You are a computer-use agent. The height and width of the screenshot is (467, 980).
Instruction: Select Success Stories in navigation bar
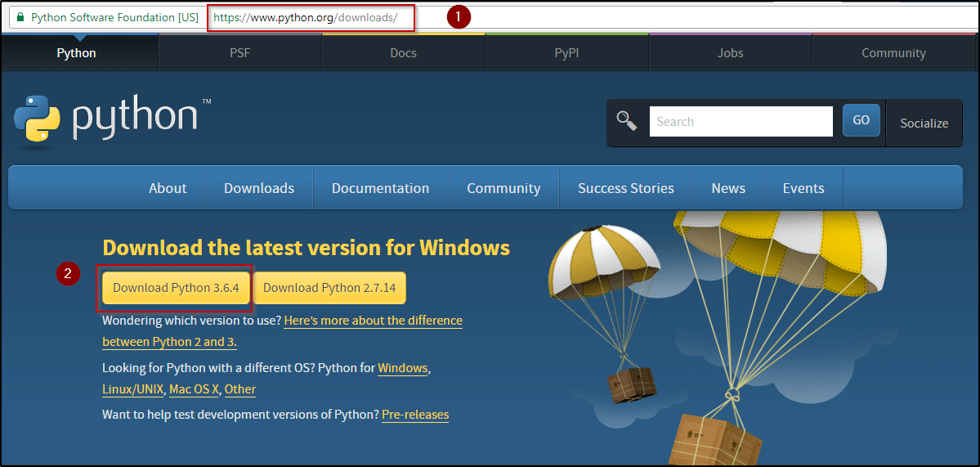tap(625, 188)
